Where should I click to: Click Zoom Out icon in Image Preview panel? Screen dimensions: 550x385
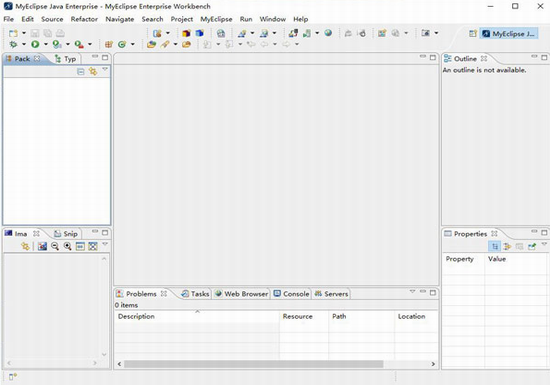tap(55, 246)
